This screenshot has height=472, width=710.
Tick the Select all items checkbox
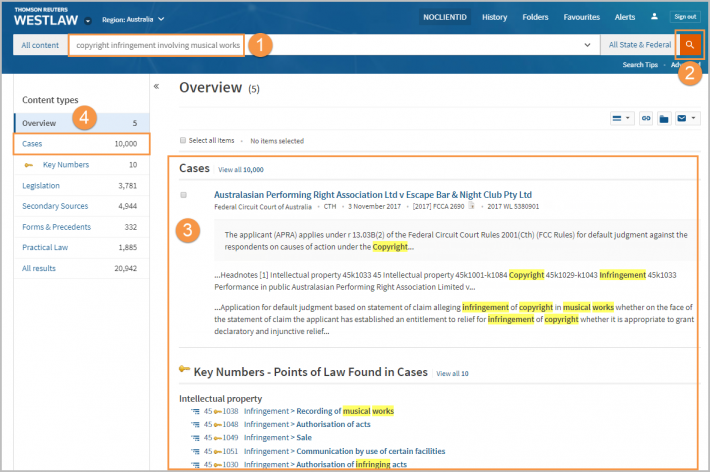(183, 140)
